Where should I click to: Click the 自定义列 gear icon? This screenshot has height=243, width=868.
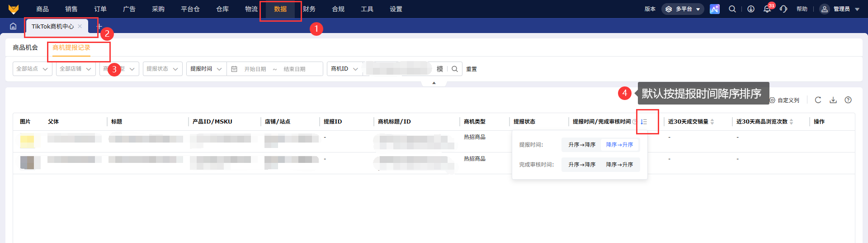tap(773, 100)
